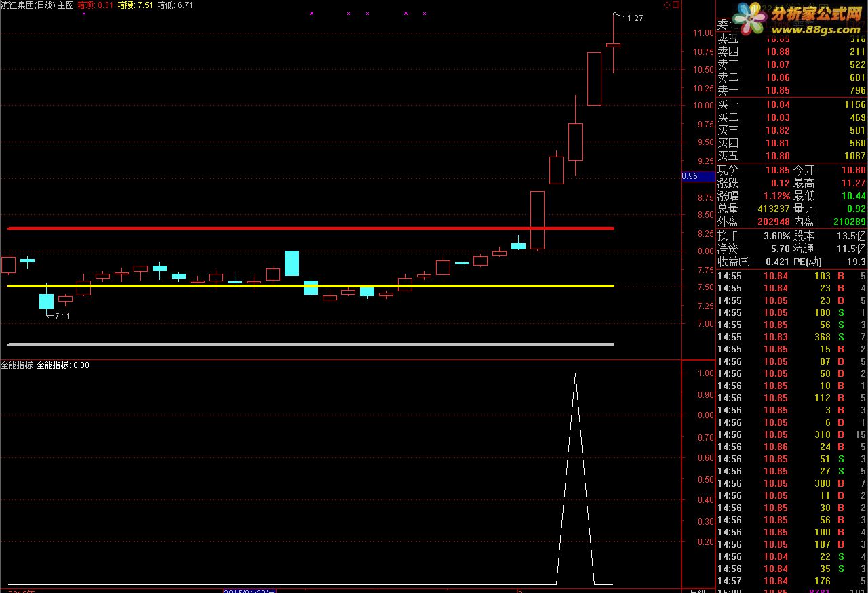This screenshot has height=593, width=868.
Task: Click the 涨跌 0.12 change value
Action: pyautogui.click(x=781, y=183)
